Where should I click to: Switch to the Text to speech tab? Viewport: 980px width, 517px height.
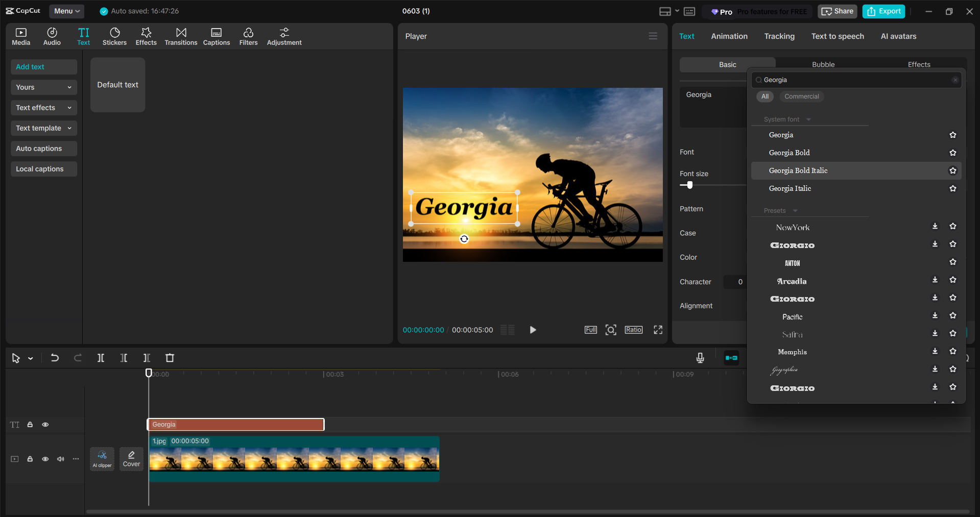click(838, 36)
